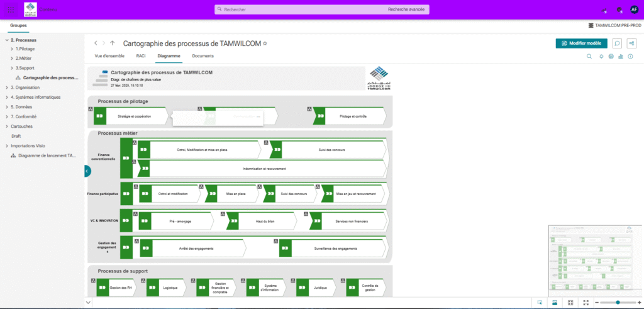Image resolution: width=644 pixels, height=309 pixels.
Task: Open the Draft item in the tree
Action: pos(16,136)
